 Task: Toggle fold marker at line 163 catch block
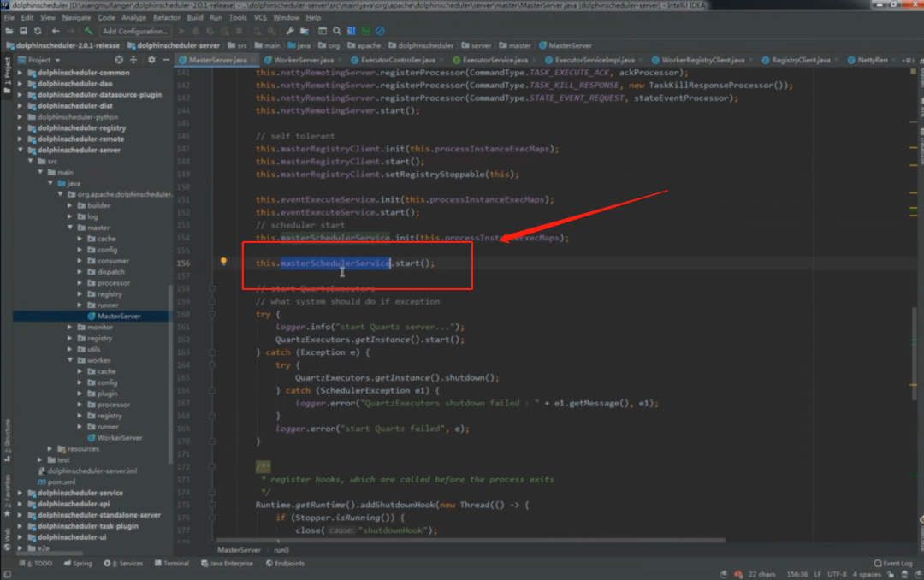(212, 352)
